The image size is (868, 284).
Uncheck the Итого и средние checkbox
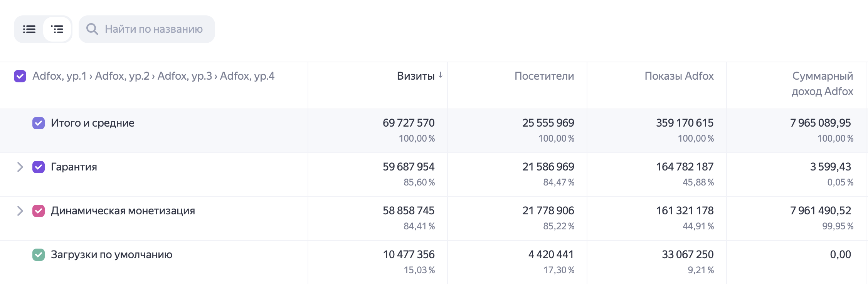[x=39, y=123]
